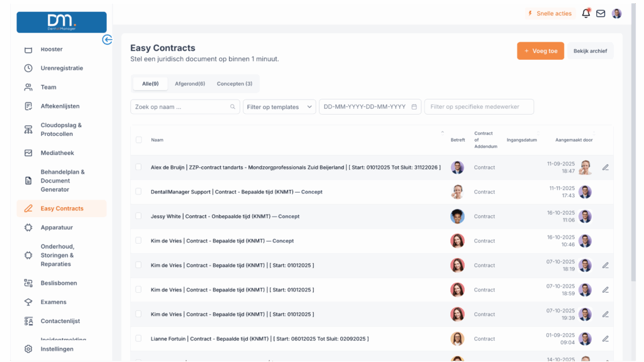Switch to the Alle(9) tab

tap(150, 84)
